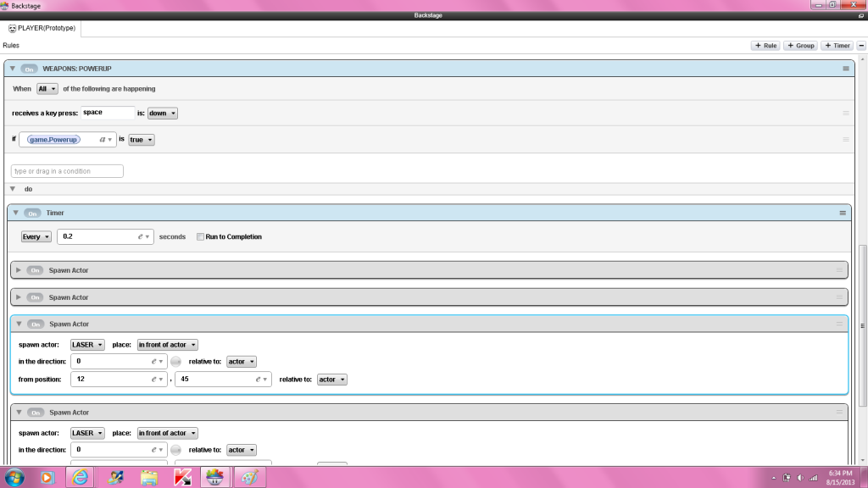Toggle the On switch of the Timer behavior
868x488 pixels.
tap(32, 213)
